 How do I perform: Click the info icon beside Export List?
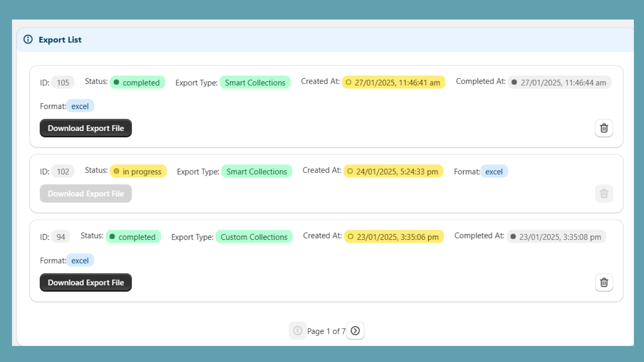[x=28, y=39]
